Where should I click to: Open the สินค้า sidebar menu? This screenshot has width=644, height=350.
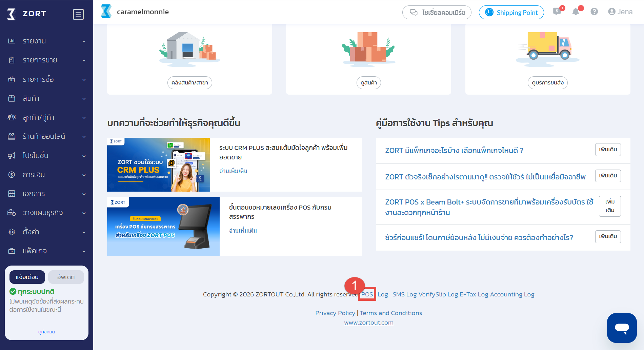[x=46, y=98]
